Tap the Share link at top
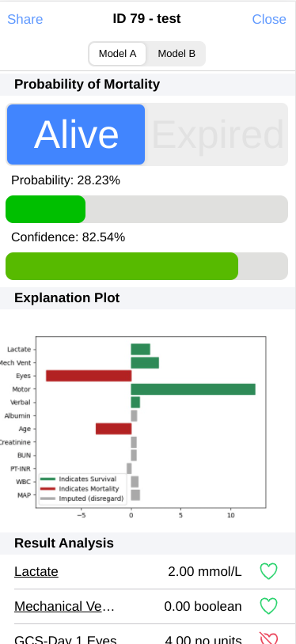 (x=25, y=19)
